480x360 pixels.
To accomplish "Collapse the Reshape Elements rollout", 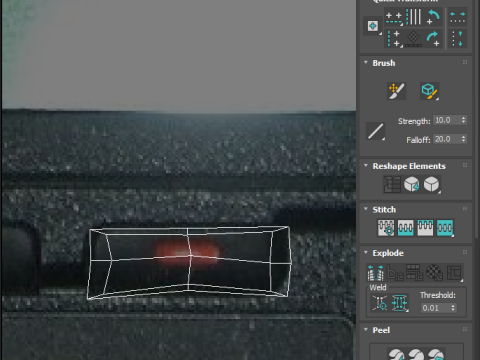I will (366, 165).
